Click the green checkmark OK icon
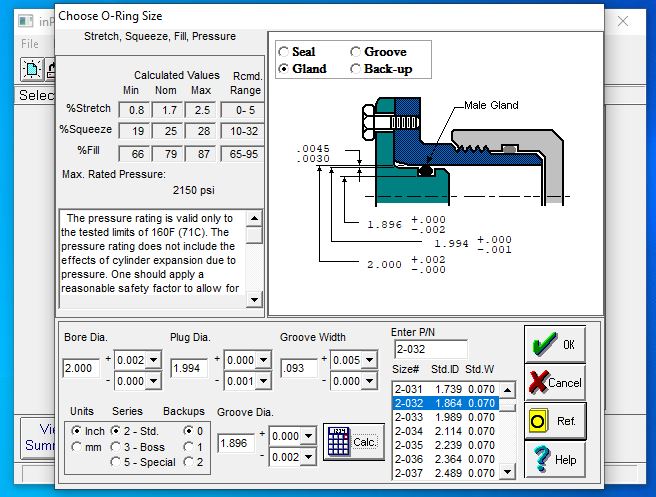Viewport: 656px width, 497px height. (544, 345)
